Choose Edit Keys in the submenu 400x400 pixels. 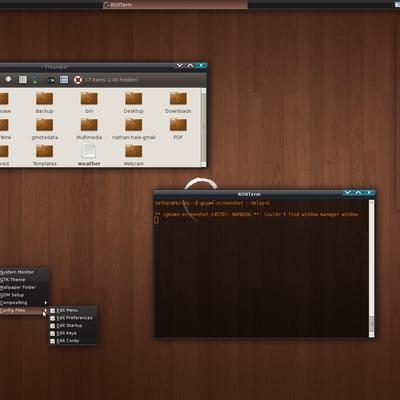73,333
